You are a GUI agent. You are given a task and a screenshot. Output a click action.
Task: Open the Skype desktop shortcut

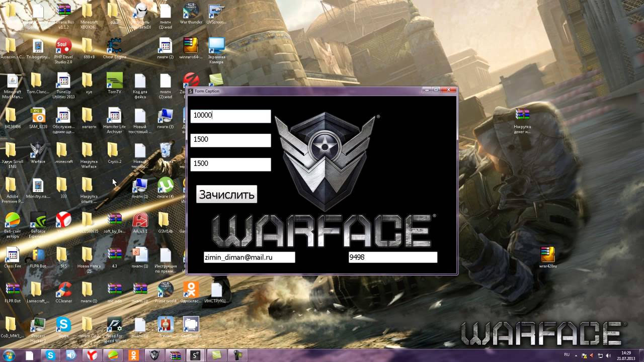point(63,327)
